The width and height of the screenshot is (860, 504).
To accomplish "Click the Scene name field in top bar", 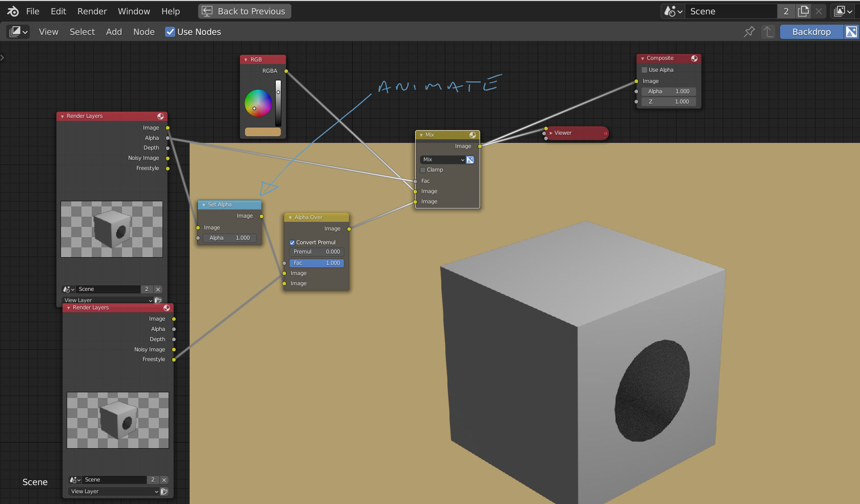I will click(731, 11).
